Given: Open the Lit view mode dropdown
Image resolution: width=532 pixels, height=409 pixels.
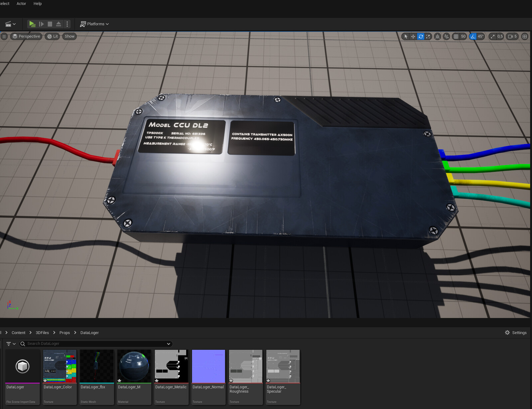Looking at the screenshot, I should 53,37.
